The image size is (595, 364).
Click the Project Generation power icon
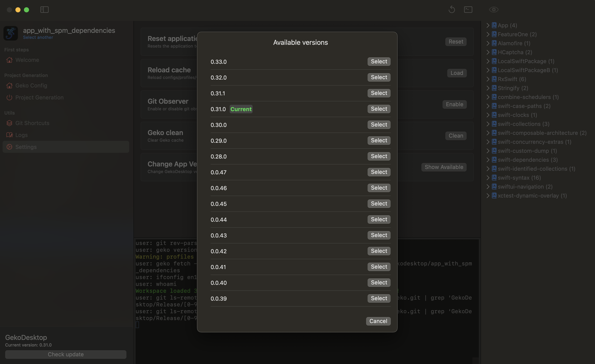9,98
